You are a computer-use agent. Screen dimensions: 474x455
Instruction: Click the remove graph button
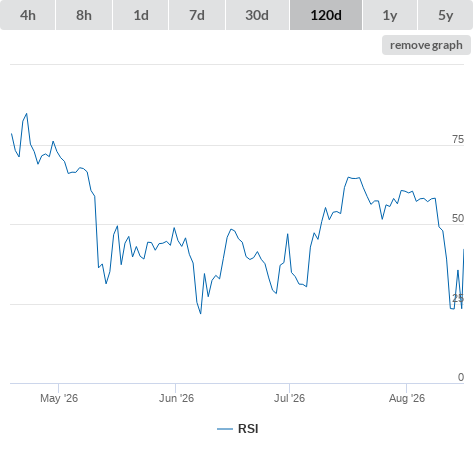tap(426, 45)
